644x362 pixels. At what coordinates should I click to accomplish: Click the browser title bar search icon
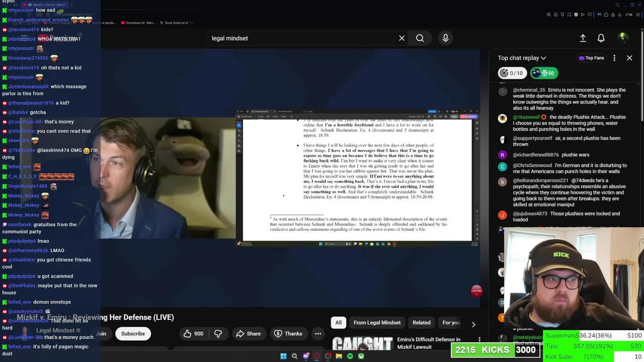point(617,5)
